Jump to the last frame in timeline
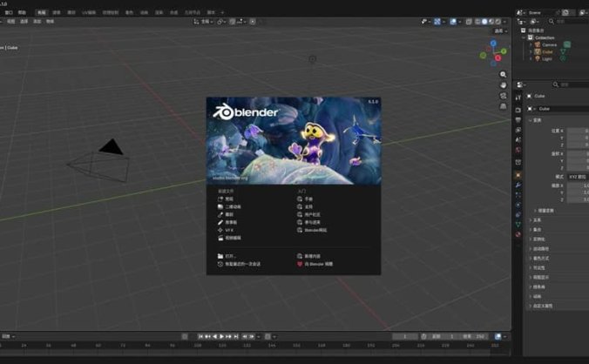Viewport: 589px width, 364px height. tap(236, 337)
